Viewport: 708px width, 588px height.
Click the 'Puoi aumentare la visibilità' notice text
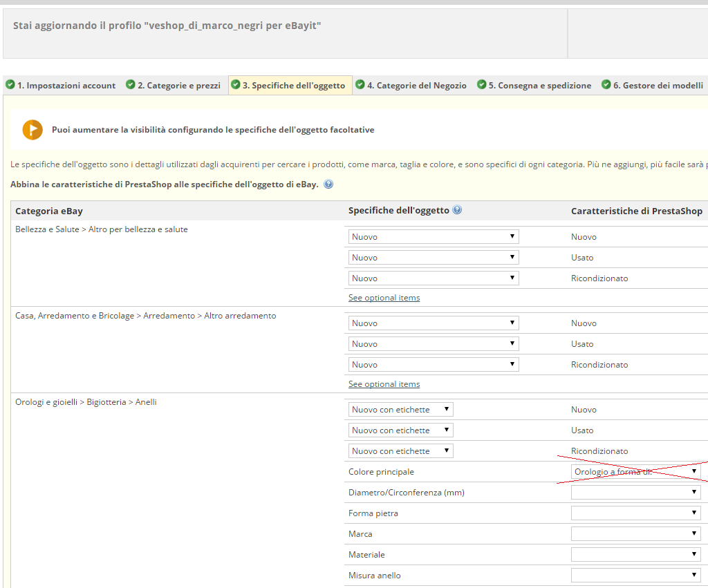click(x=213, y=130)
